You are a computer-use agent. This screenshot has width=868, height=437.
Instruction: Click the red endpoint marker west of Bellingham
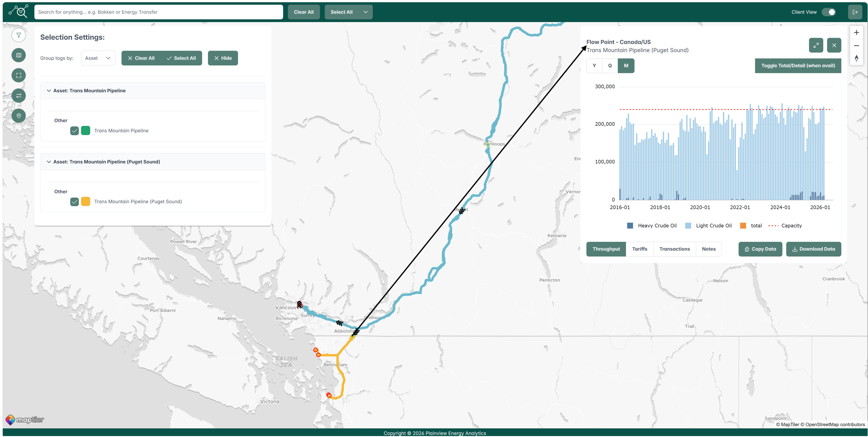pos(318,355)
